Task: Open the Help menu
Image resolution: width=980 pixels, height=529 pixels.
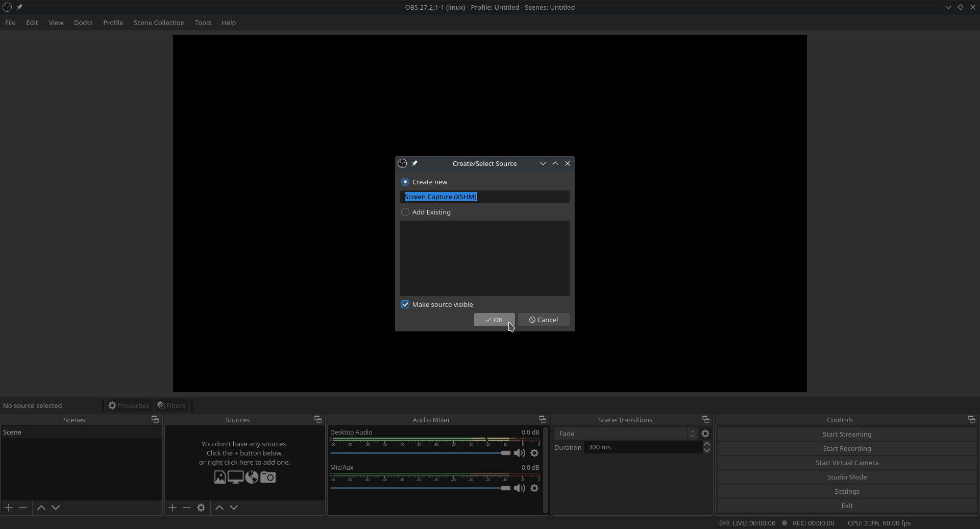Action: 229,22
